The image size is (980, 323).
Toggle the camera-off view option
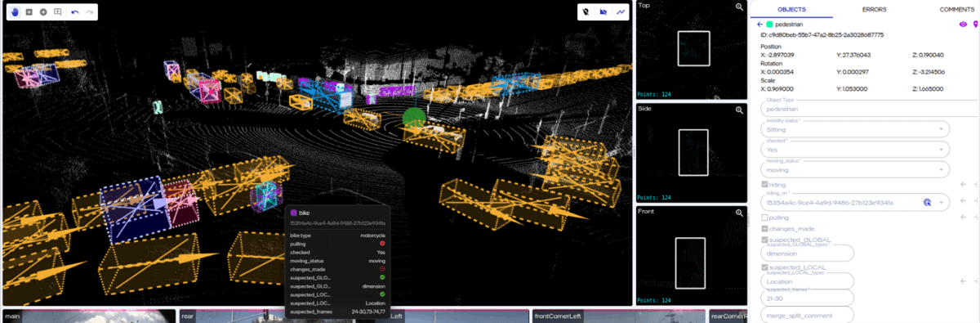604,12
